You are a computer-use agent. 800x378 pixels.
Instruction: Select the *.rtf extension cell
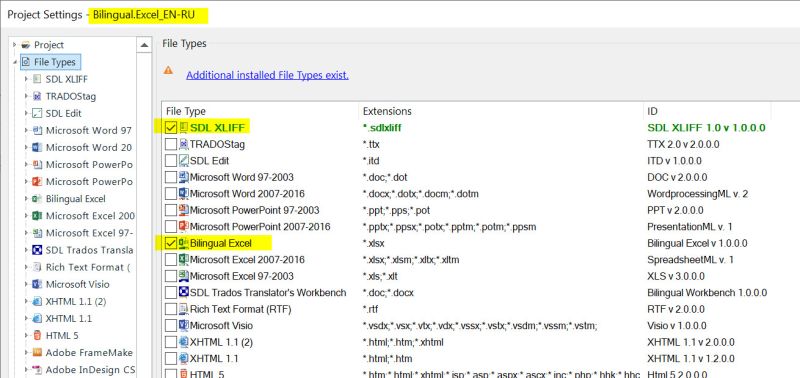(x=370, y=309)
